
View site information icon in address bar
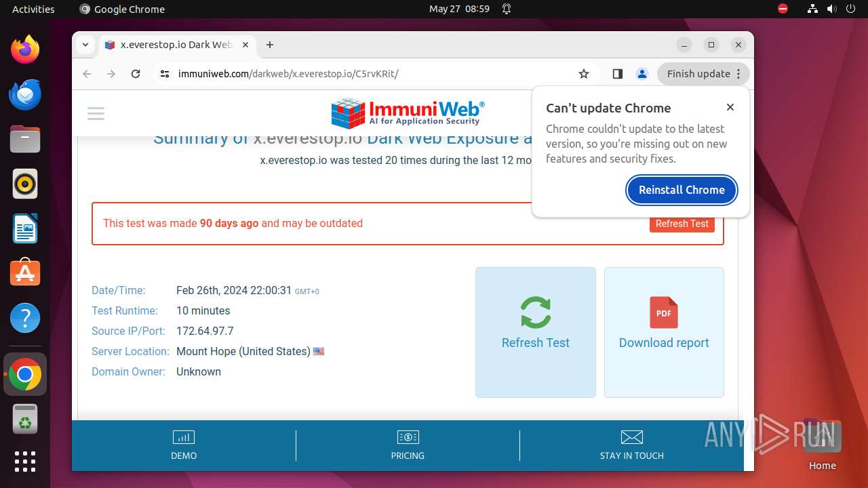[165, 74]
